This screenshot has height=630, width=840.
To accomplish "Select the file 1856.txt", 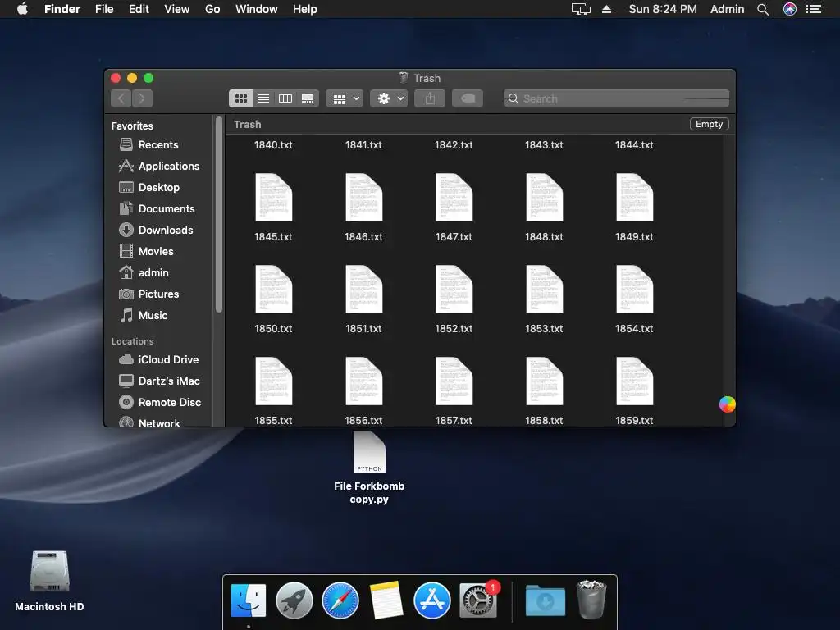I will [x=363, y=381].
